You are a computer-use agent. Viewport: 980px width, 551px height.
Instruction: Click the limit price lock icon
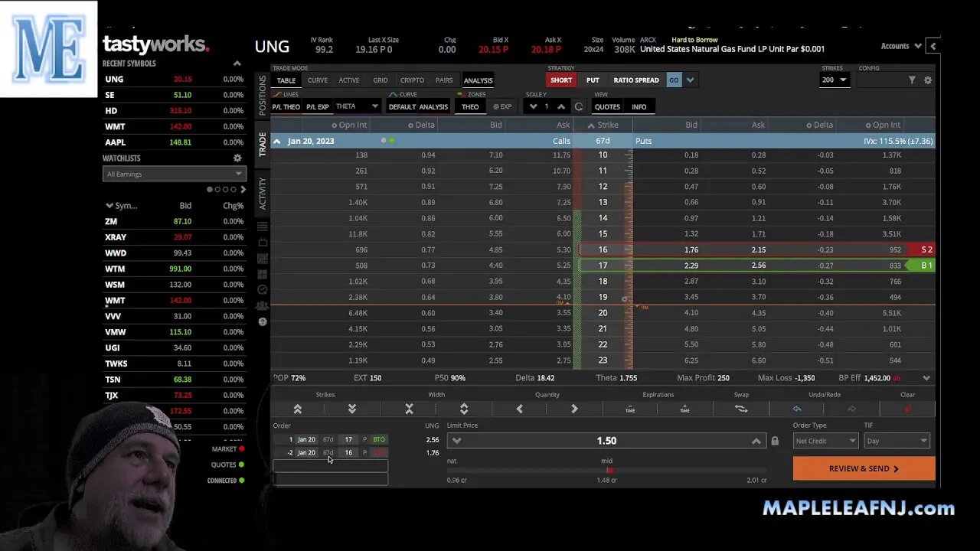[775, 441]
